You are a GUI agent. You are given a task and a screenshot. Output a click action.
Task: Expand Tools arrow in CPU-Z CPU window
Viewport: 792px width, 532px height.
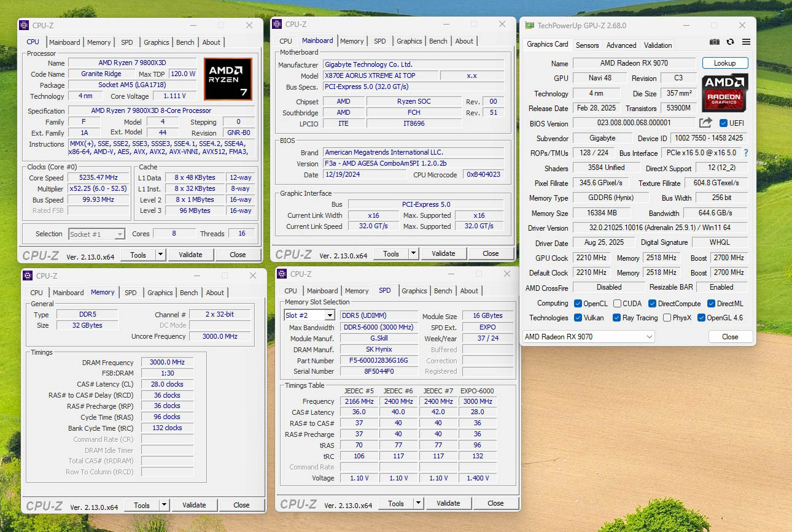coord(161,255)
